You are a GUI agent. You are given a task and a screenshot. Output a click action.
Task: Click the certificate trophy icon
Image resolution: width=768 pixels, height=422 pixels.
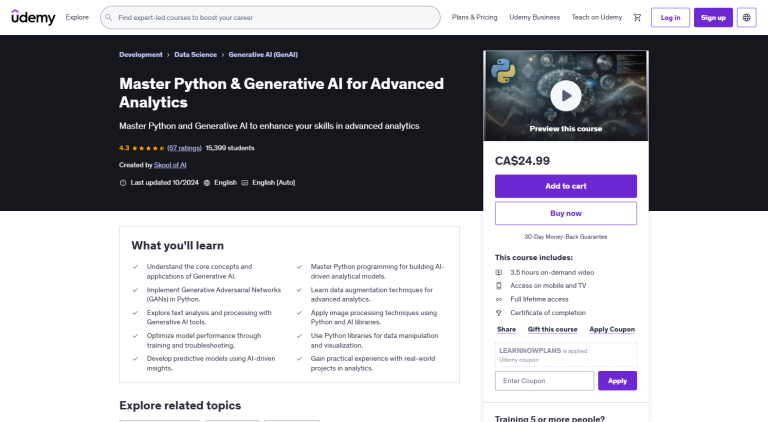pyautogui.click(x=499, y=312)
